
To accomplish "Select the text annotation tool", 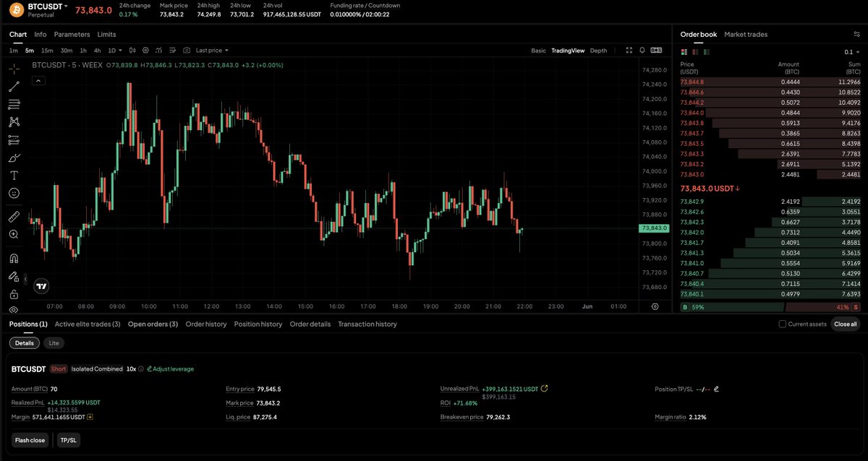I will coord(14,176).
